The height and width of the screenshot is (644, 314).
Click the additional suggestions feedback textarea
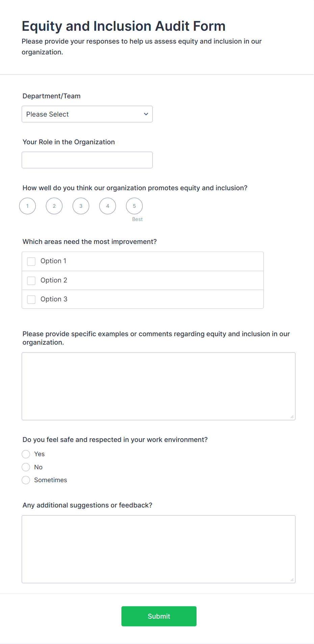[x=158, y=549]
